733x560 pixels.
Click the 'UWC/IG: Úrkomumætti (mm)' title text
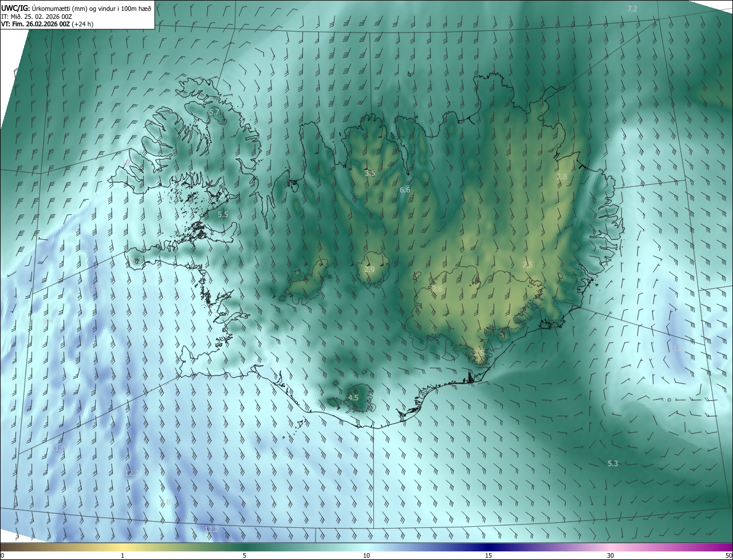[44, 8]
